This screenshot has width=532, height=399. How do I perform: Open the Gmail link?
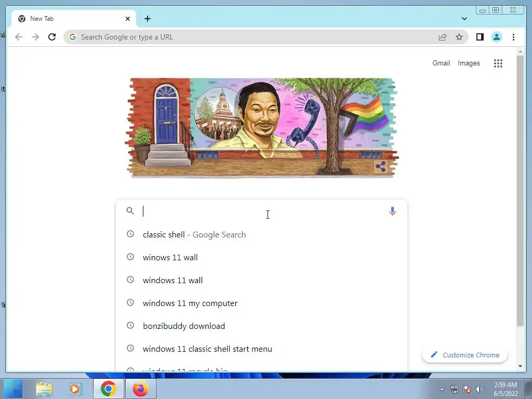click(x=441, y=63)
